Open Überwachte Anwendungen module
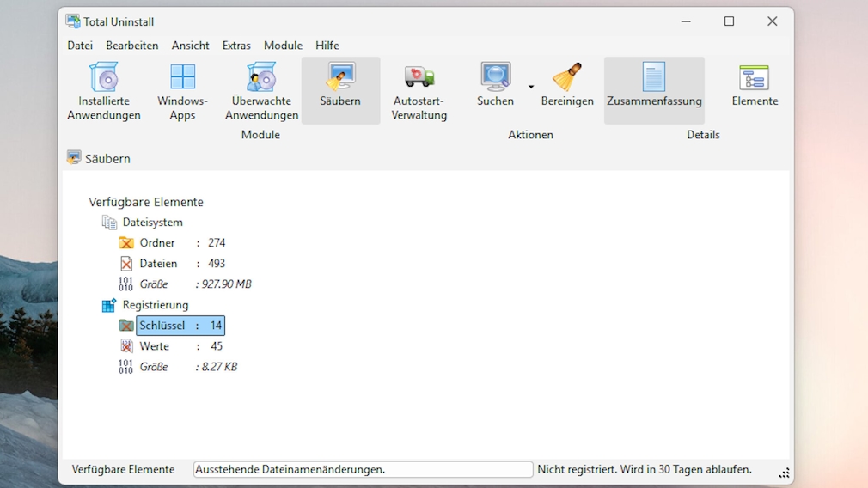 tap(261, 91)
